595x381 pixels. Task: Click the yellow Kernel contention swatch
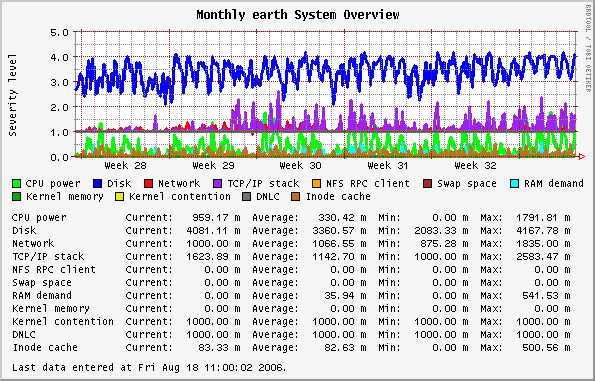[120, 197]
